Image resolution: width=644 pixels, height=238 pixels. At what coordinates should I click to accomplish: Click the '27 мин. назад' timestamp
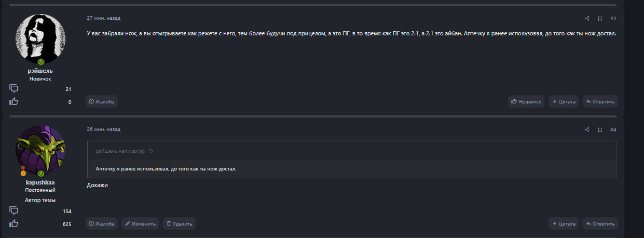[104, 18]
